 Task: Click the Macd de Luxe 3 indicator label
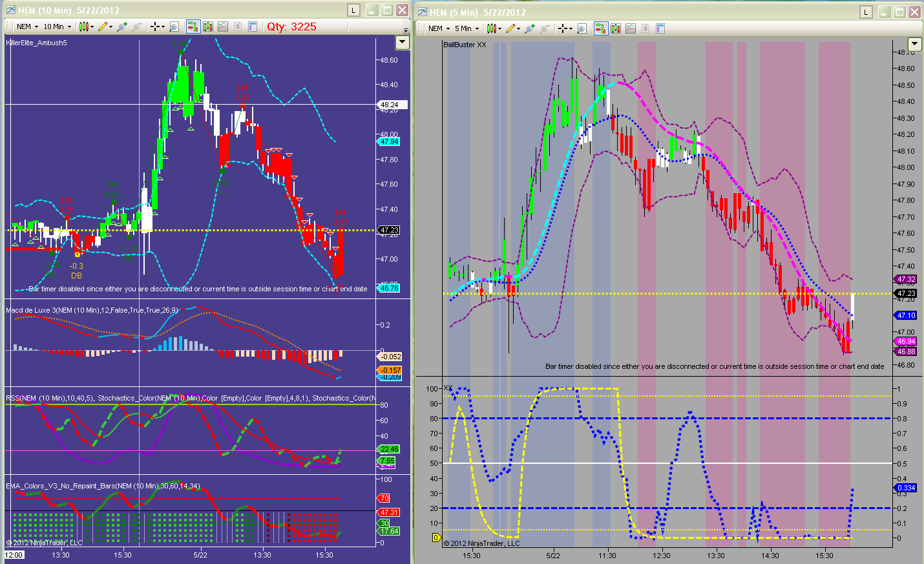point(92,310)
